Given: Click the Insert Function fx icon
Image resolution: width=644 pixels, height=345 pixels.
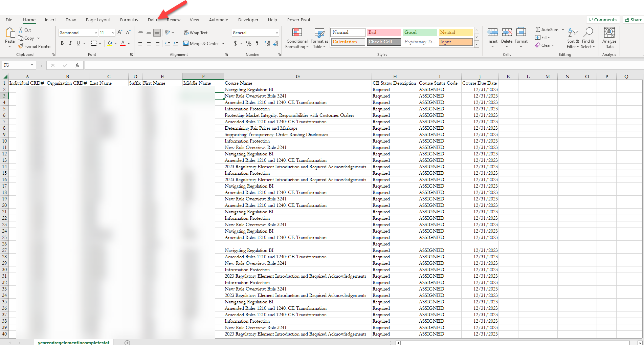Looking at the screenshot, I should (77, 65).
